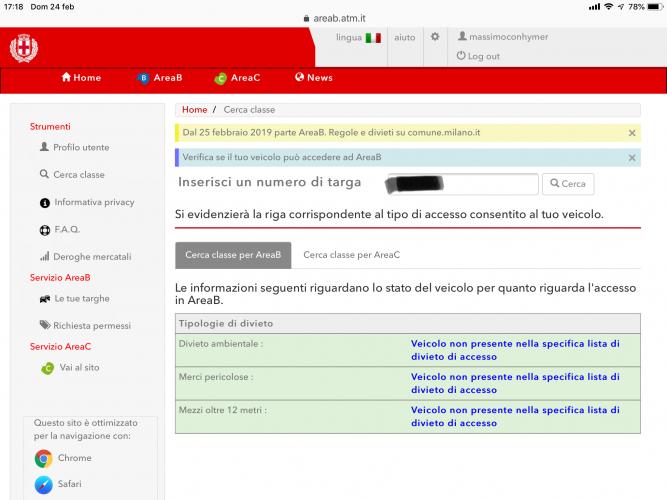Select the Cerca classe per AreaB tab
The height and width of the screenshot is (500, 667).
click(233, 255)
